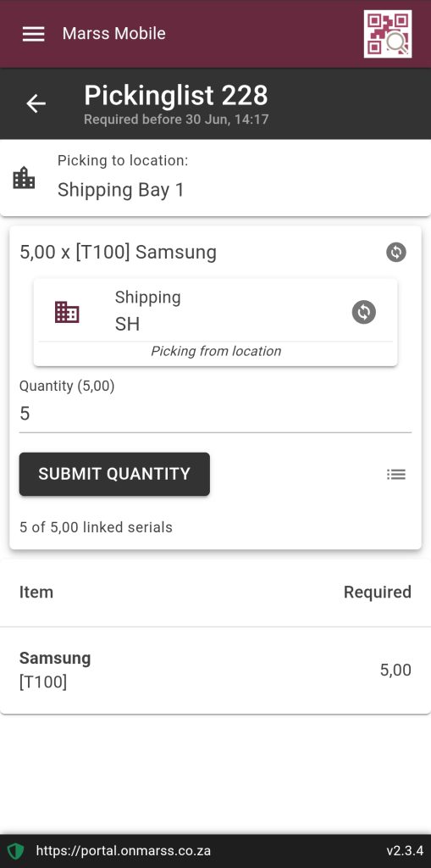Click the Item column header
431x868 pixels.
click(x=36, y=593)
